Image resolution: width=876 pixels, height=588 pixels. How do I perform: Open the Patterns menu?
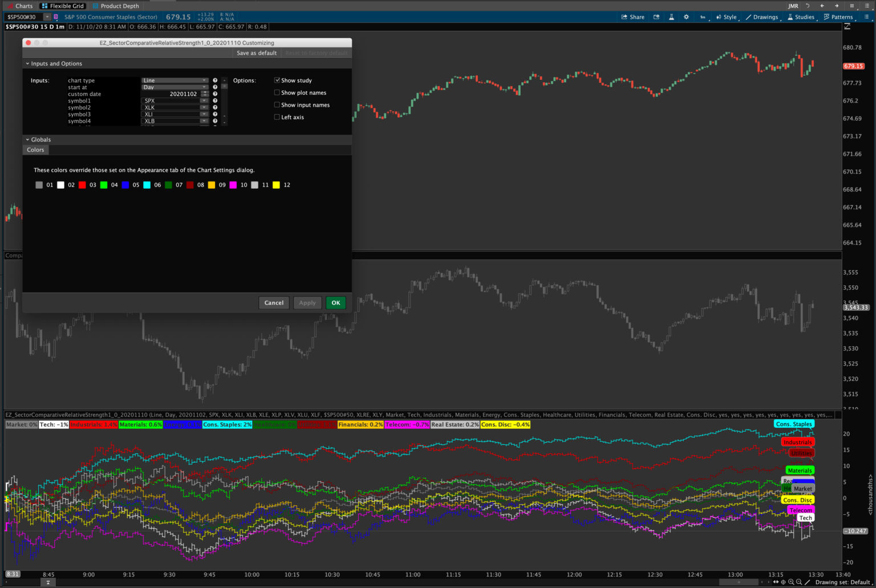click(839, 17)
